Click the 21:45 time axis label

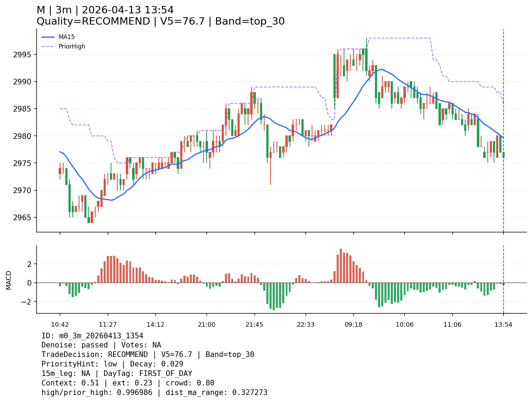(254, 325)
